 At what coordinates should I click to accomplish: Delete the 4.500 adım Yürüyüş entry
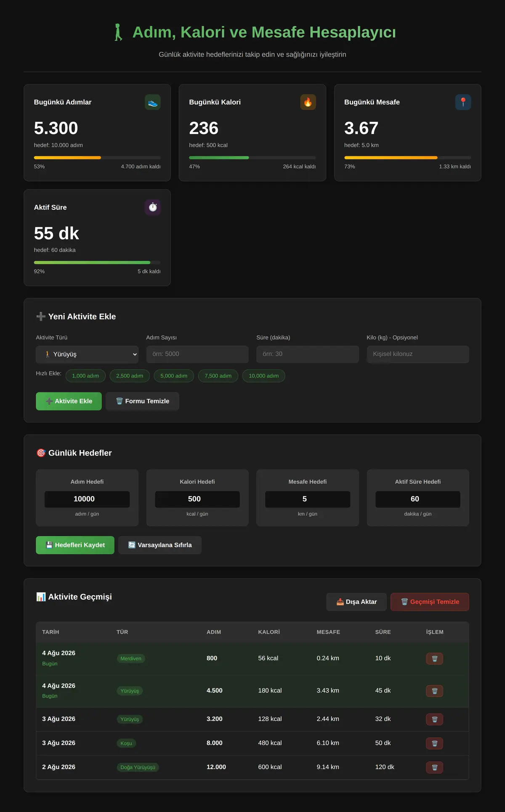click(x=435, y=691)
